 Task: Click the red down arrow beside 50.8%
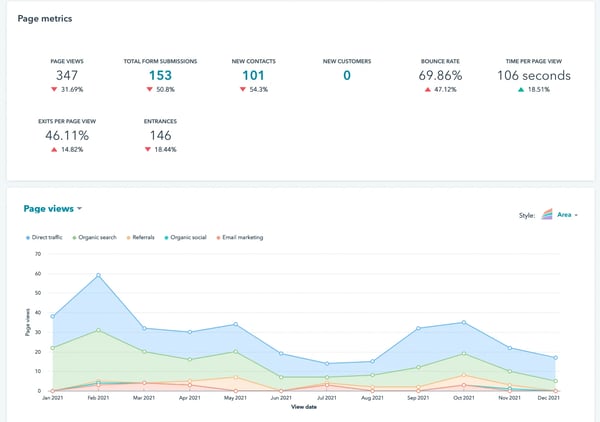click(150, 89)
